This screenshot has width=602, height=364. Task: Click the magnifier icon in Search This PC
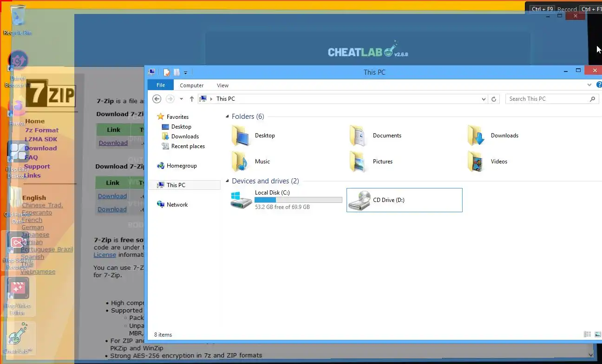pyautogui.click(x=592, y=99)
